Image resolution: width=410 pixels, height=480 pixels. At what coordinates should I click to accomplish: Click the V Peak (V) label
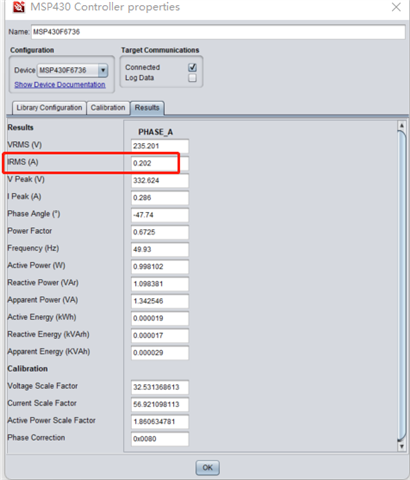tap(26, 179)
